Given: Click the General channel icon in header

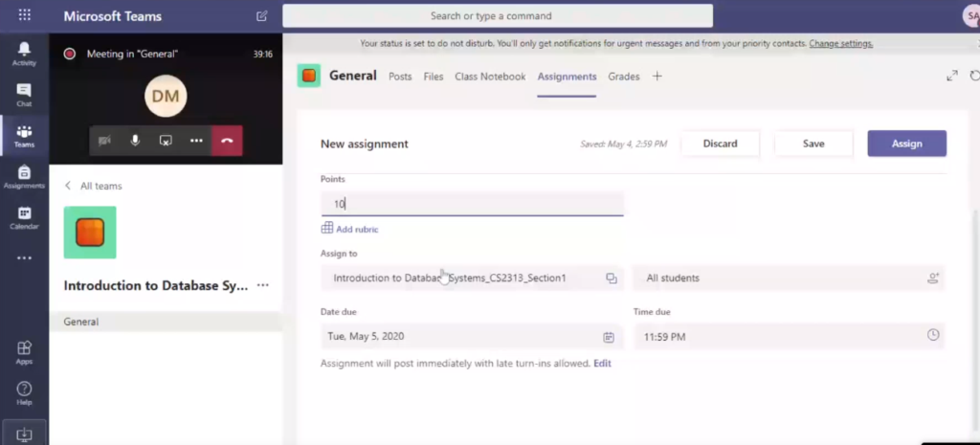Looking at the screenshot, I should pyautogui.click(x=309, y=77).
